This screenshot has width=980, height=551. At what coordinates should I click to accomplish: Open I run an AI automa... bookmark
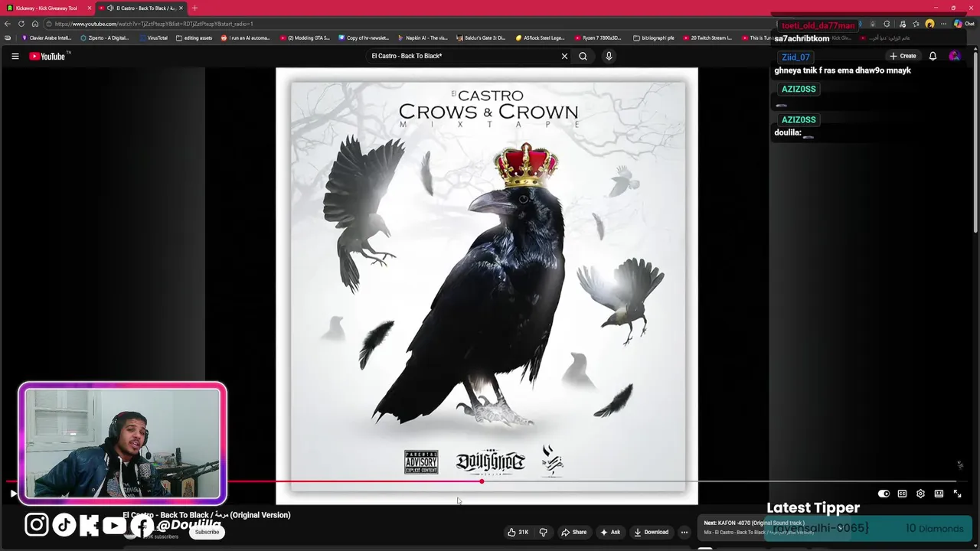coord(246,37)
